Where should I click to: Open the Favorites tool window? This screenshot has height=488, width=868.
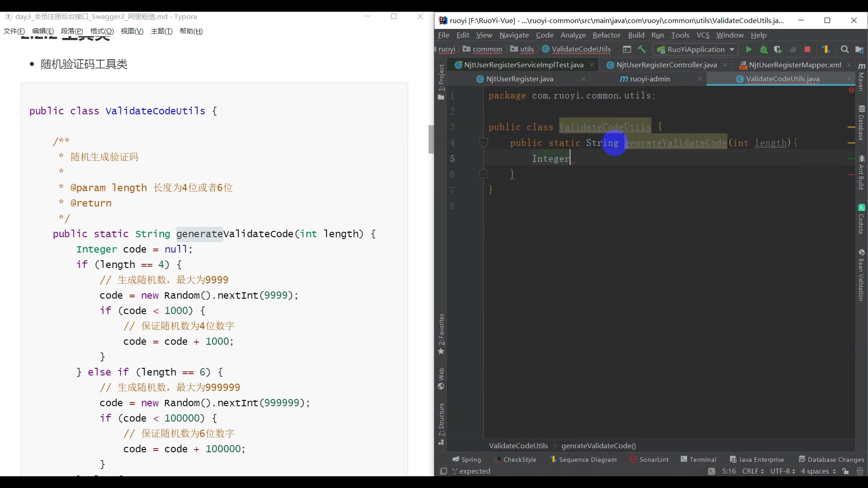coord(441,334)
